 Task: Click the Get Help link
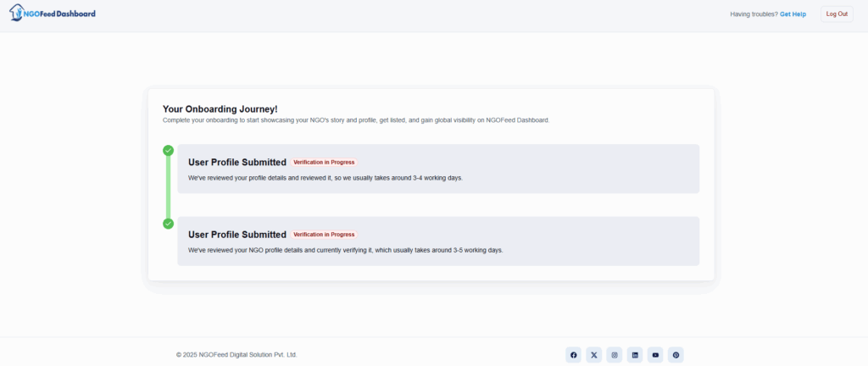click(x=793, y=14)
